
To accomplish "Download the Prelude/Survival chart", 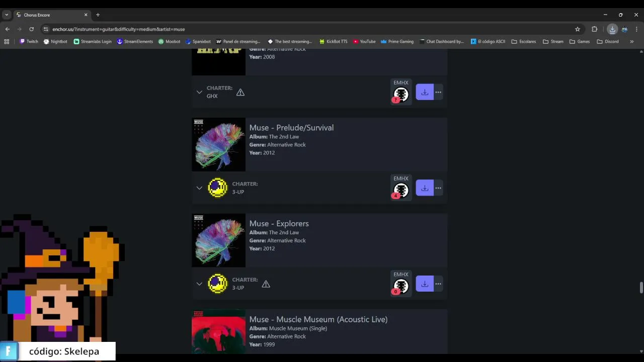I will (425, 188).
